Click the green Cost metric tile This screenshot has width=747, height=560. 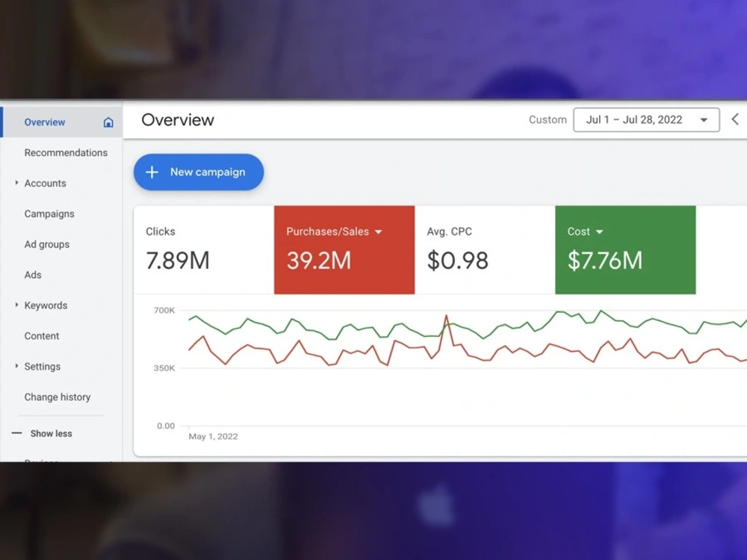click(625, 250)
